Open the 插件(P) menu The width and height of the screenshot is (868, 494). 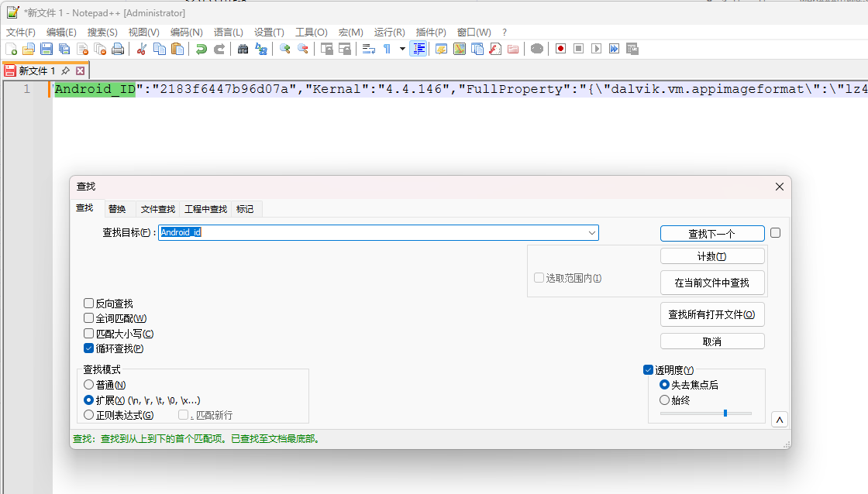[x=431, y=32]
